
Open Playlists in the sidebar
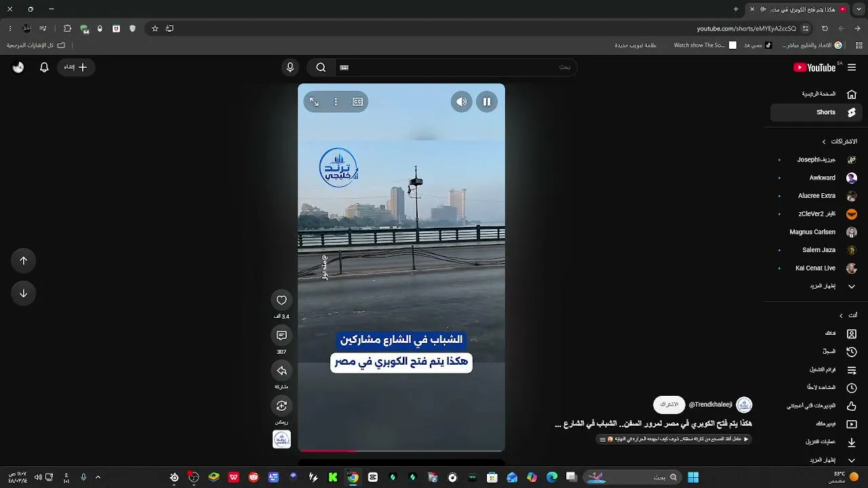coord(816,370)
